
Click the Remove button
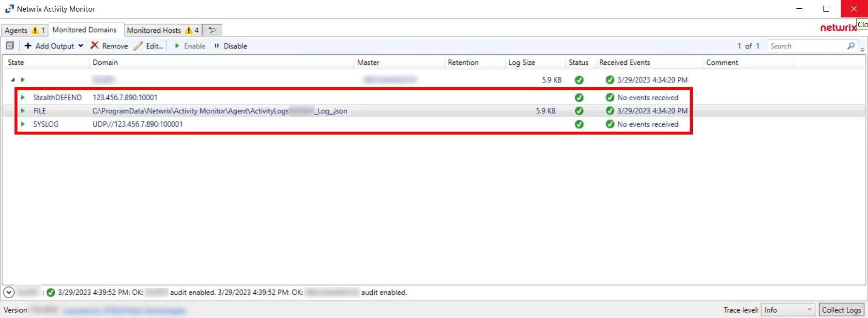[109, 46]
